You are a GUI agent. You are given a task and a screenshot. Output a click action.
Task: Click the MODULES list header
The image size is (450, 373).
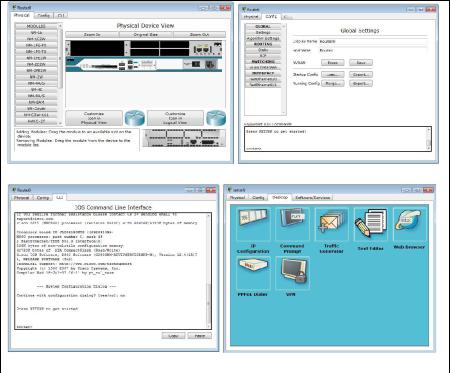pos(36,26)
